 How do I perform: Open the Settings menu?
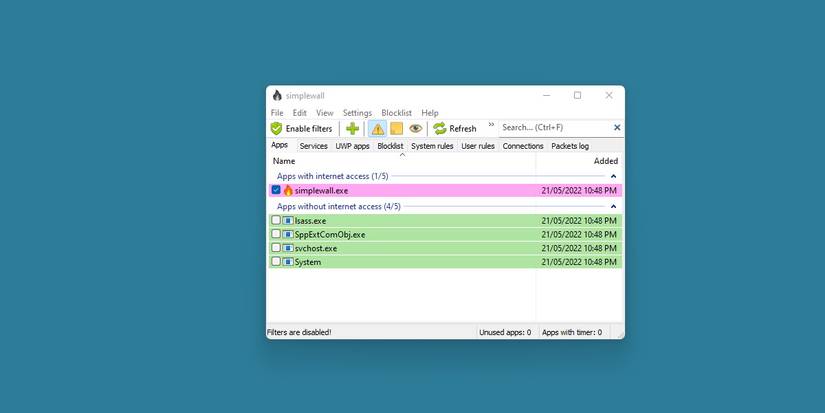pos(357,113)
